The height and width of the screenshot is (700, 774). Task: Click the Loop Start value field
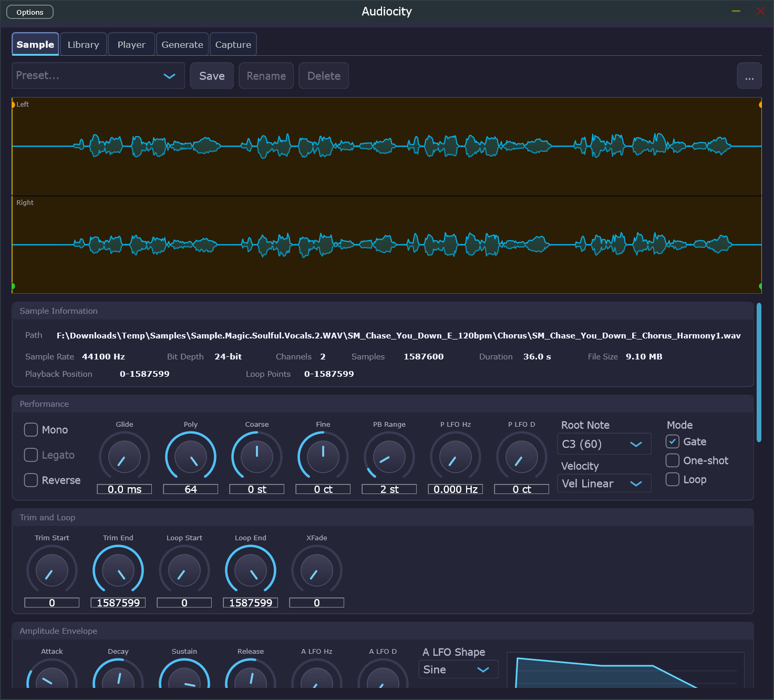tap(184, 603)
